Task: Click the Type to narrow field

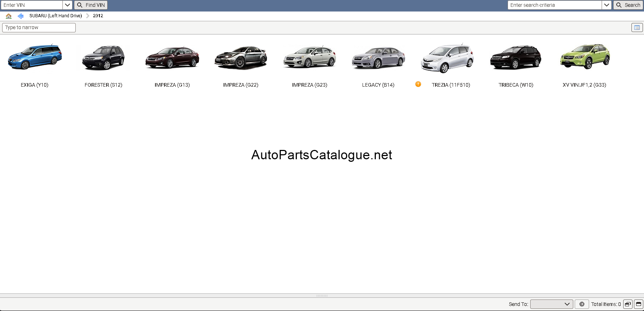Action: (39, 28)
